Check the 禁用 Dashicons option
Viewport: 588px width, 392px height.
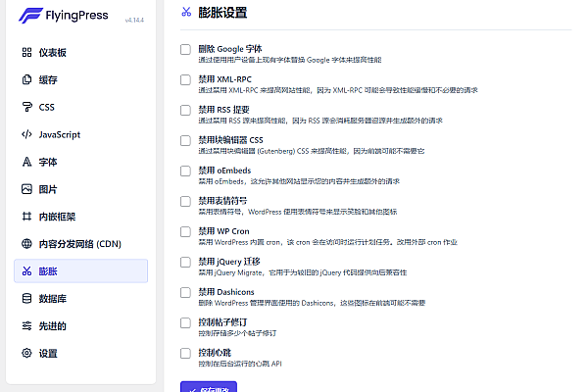tap(185, 292)
